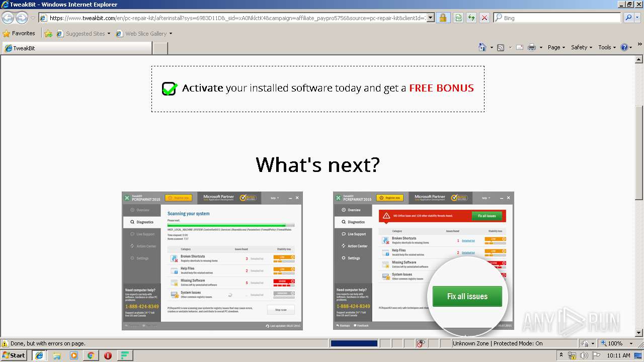
Task: Click the scroll down arrow
Action: (639, 333)
